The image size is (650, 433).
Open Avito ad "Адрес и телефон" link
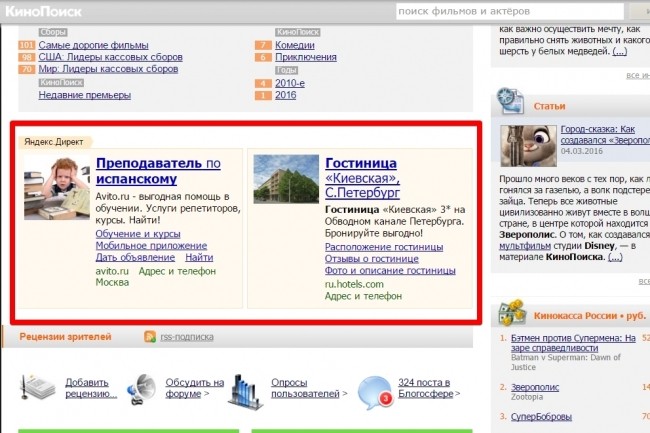click(x=177, y=271)
